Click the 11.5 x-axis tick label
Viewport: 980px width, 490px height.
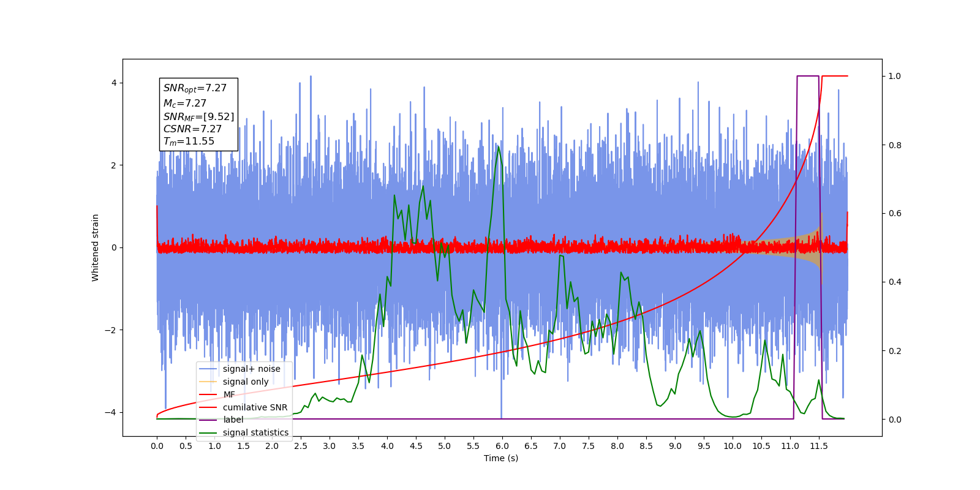pos(819,446)
